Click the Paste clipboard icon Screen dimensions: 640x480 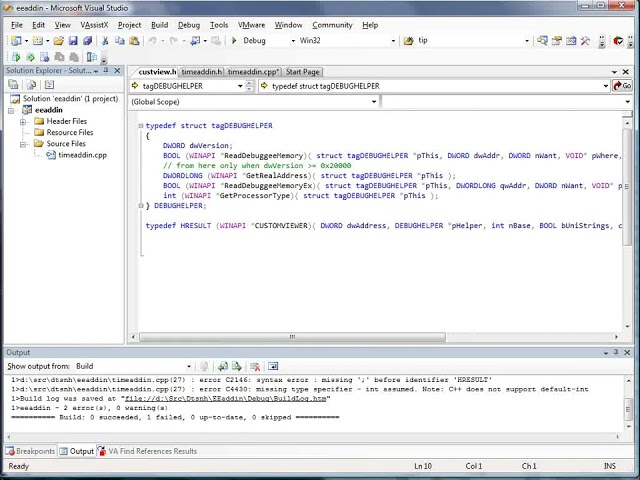[134, 41]
